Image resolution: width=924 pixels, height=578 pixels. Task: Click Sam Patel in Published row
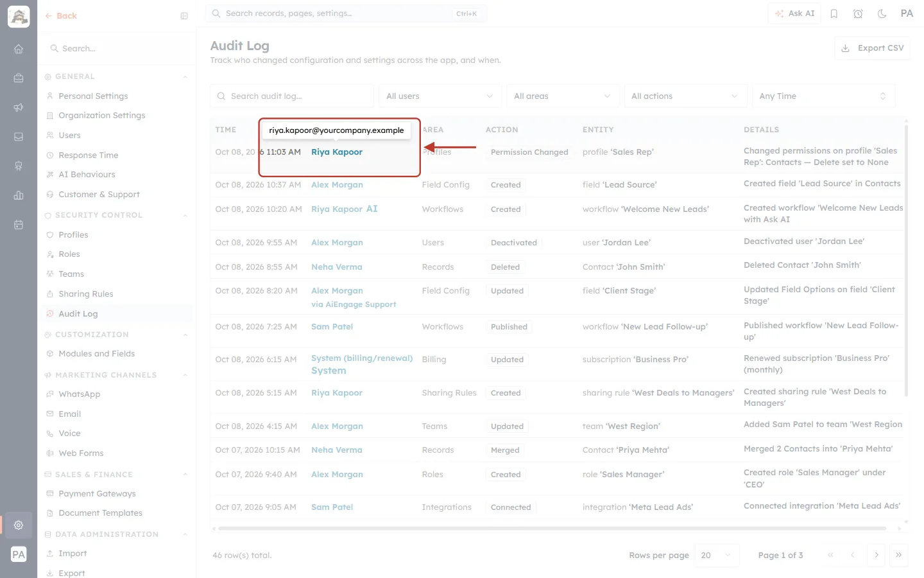tap(332, 327)
